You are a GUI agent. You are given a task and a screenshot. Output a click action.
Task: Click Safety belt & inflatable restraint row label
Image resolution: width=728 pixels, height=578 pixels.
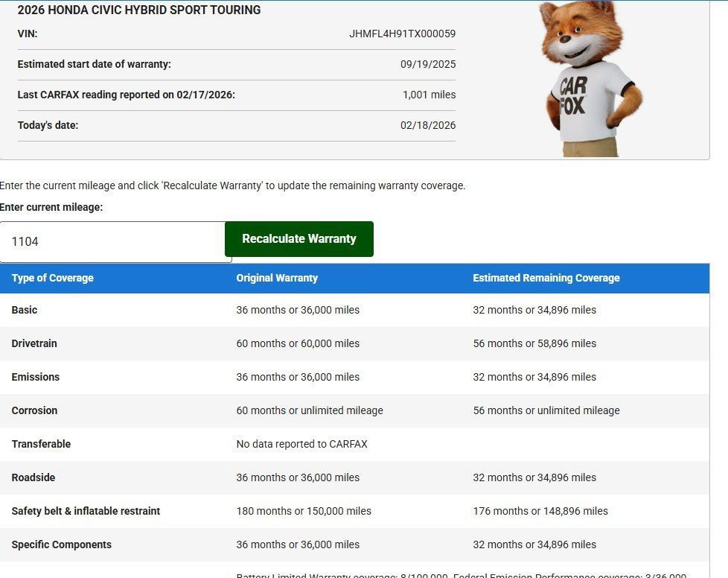click(86, 511)
